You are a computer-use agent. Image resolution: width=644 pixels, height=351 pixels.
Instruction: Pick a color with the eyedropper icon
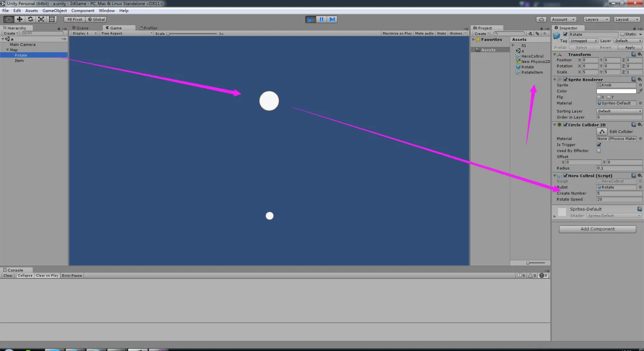[640, 91]
